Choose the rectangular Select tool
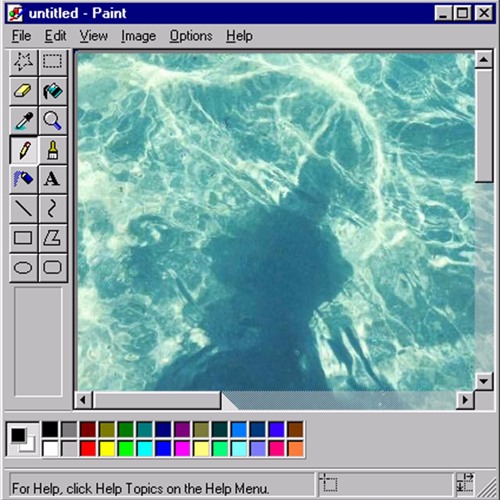The height and width of the screenshot is (500, 500). click(x=53, y=62)
